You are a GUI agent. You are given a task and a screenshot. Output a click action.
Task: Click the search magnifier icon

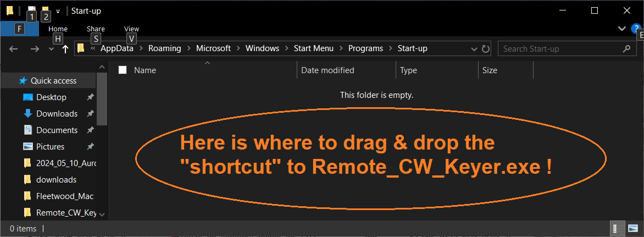[626, 49]
